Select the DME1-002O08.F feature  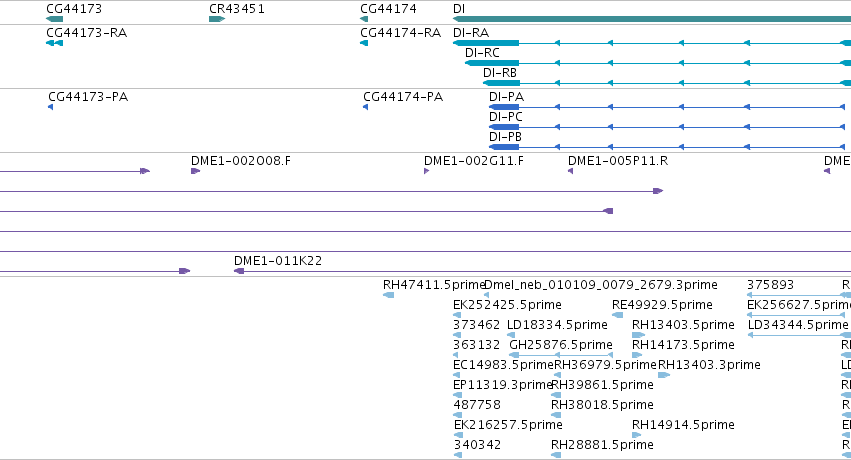(x=240, y=161)
